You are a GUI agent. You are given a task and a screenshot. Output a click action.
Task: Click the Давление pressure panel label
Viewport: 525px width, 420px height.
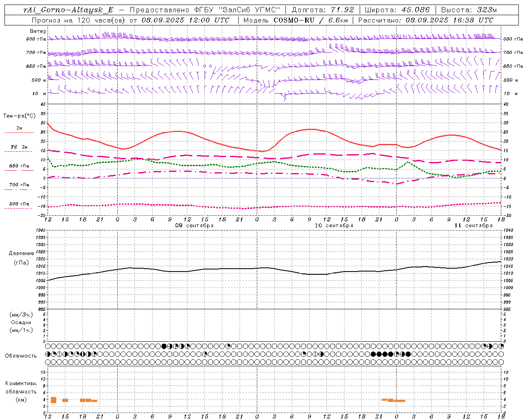click(21, 253)
